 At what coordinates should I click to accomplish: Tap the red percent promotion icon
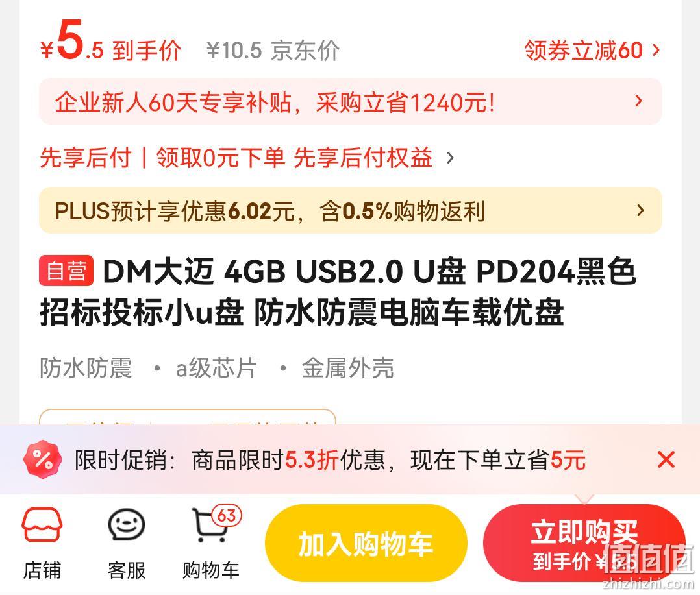(x=42, y=460)
